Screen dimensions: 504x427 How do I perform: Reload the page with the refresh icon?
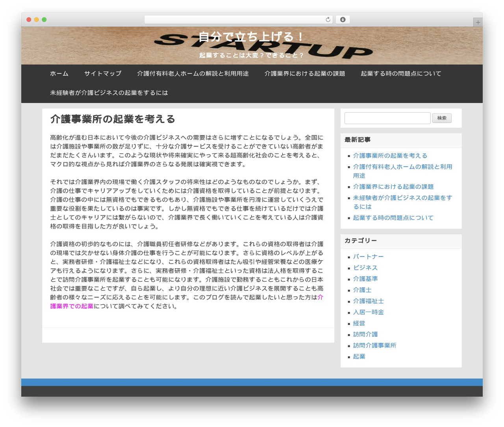(x=328, y=20)
